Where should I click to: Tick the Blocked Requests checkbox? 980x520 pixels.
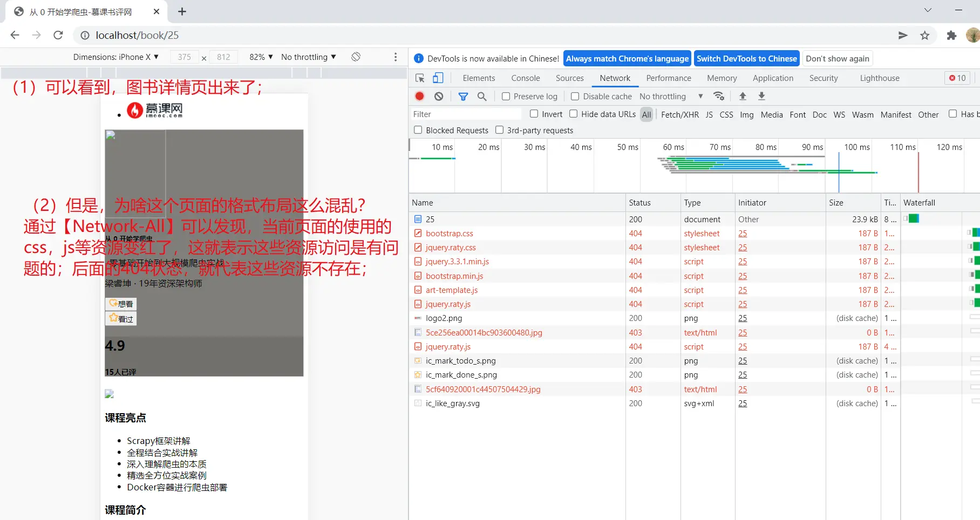point(418,130)
